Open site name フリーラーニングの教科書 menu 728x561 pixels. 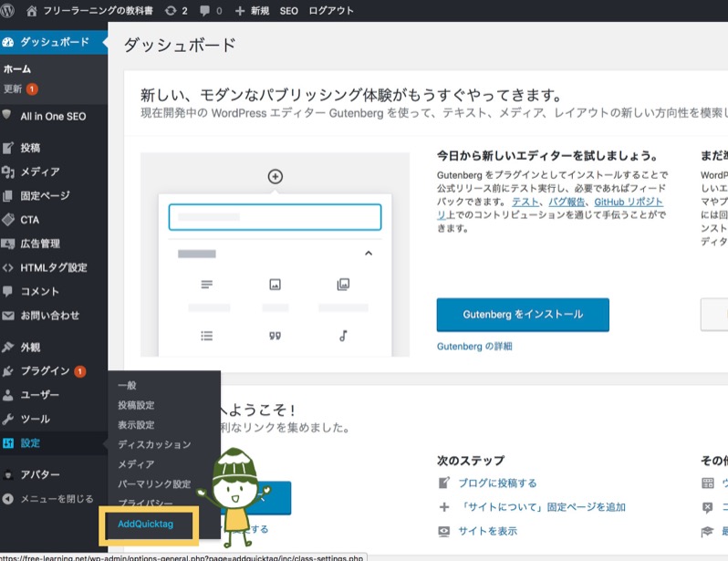click(x=98, y=11)
